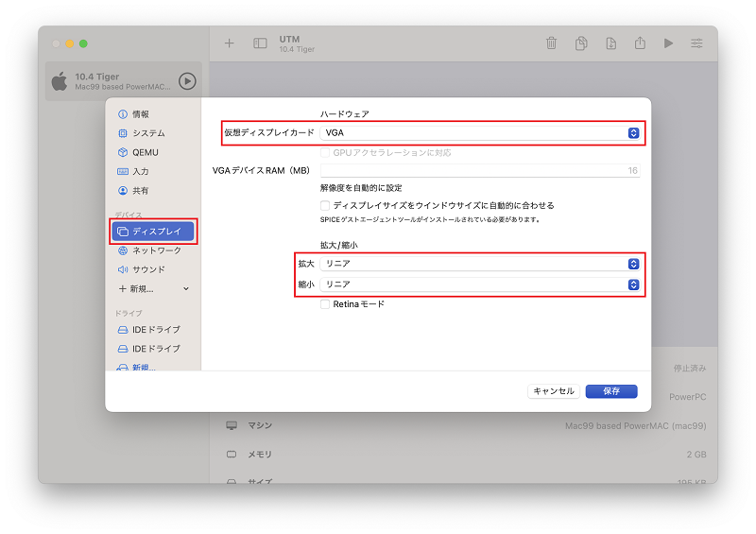Click the メモリ row in the UTM window

[466, 455]
